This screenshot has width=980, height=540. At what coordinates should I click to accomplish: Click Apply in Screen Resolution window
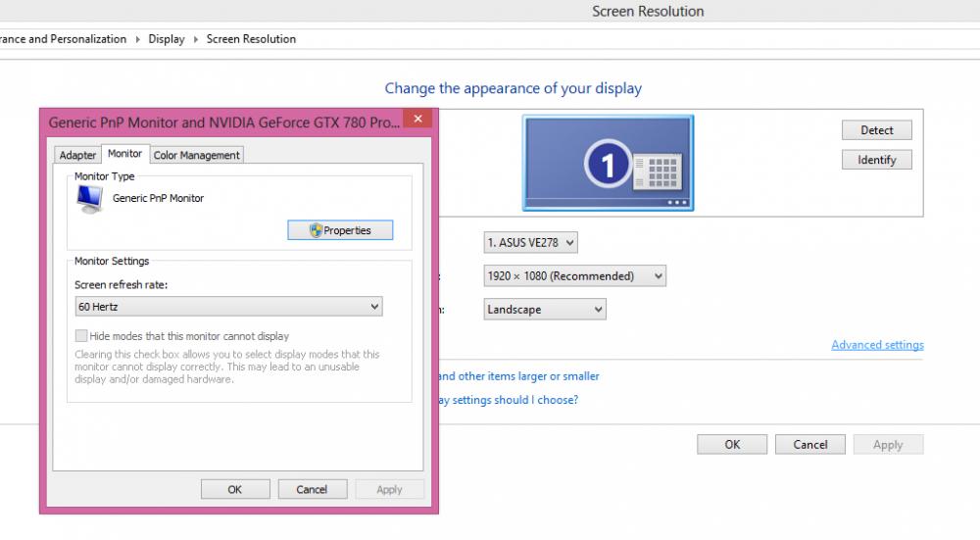[x=888, y=444]
